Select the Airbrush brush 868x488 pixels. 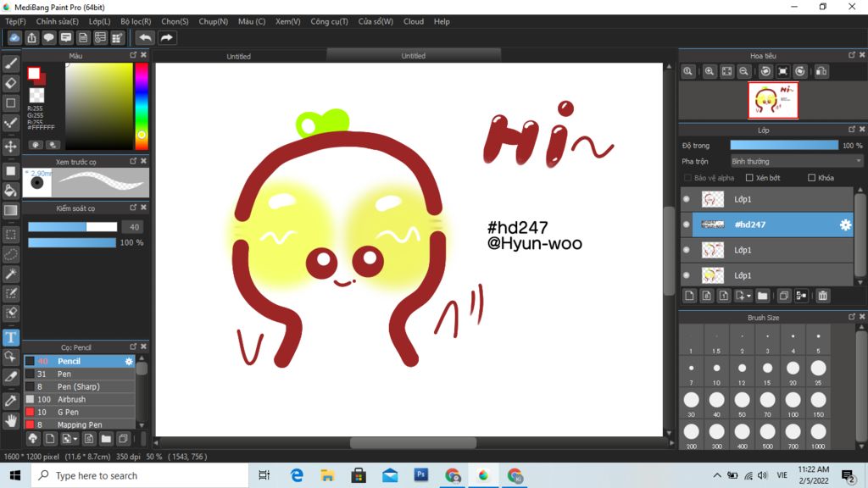click(79, 400)
